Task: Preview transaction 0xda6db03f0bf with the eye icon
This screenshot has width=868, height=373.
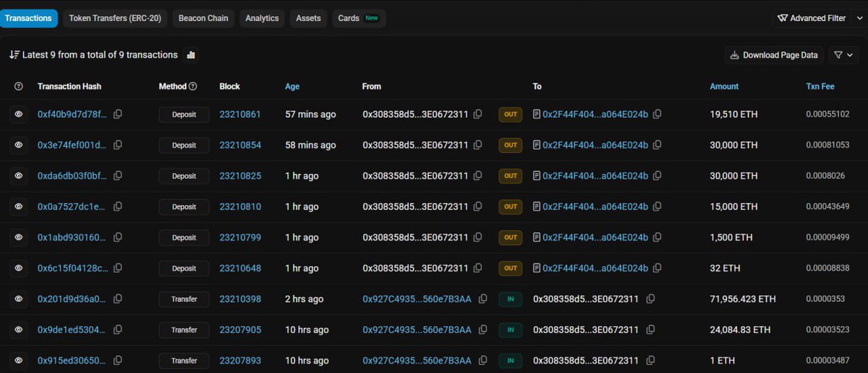Action: [19, 176]
